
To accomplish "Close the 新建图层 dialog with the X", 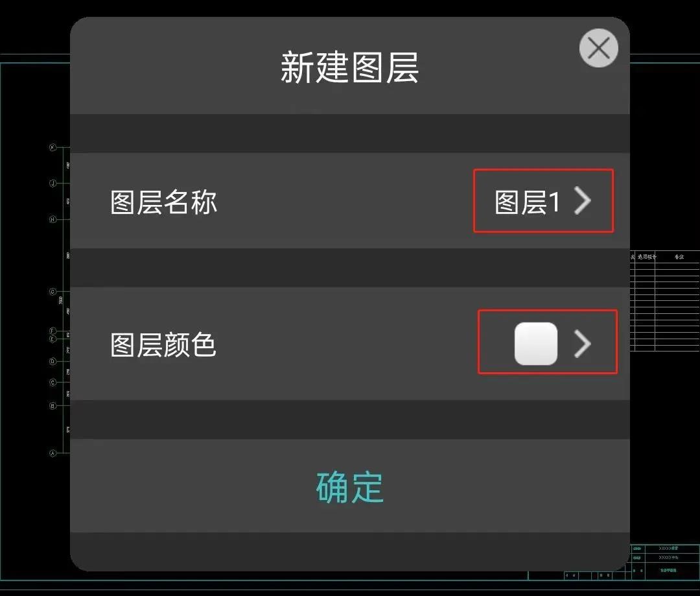I will (599, 48).
